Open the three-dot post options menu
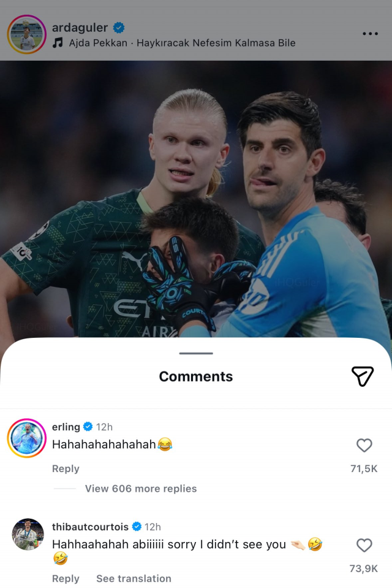 (x=370, y=34)
